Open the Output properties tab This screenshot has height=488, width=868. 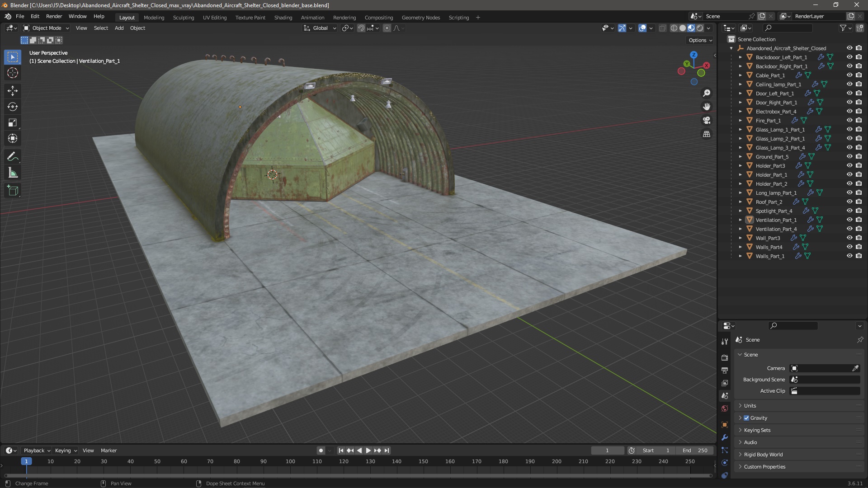point(725,370)
